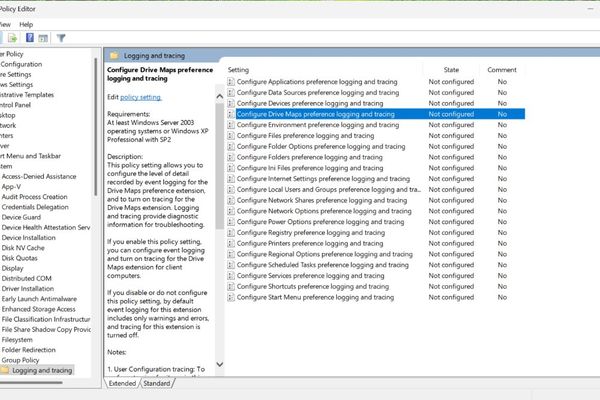Switch to the Extended tab

coord(122,383)
